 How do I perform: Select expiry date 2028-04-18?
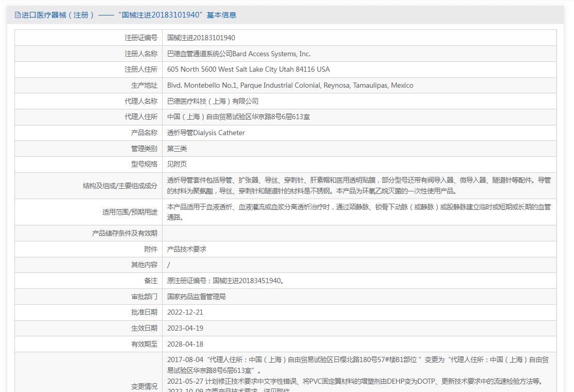pyautogui.click(x=185, y=344)
